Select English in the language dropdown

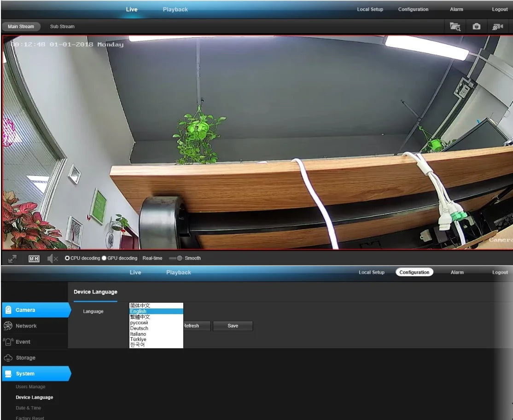(138, 311)
